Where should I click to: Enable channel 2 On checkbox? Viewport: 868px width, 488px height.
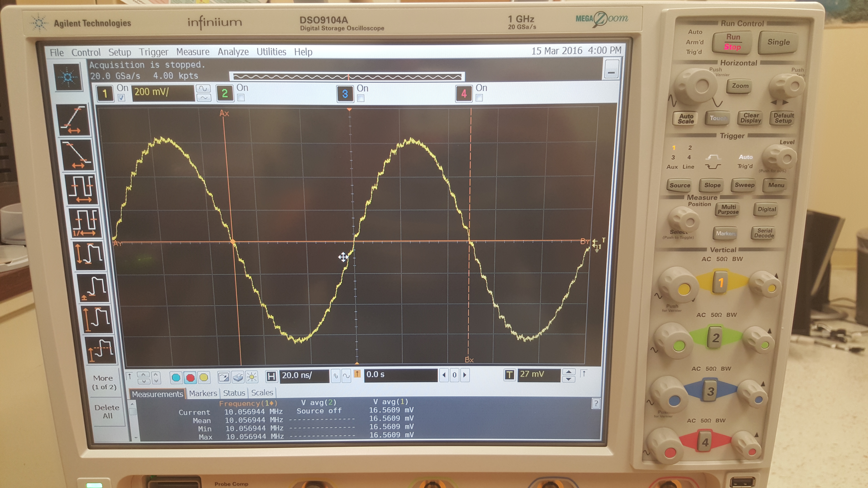coord(241,98)
